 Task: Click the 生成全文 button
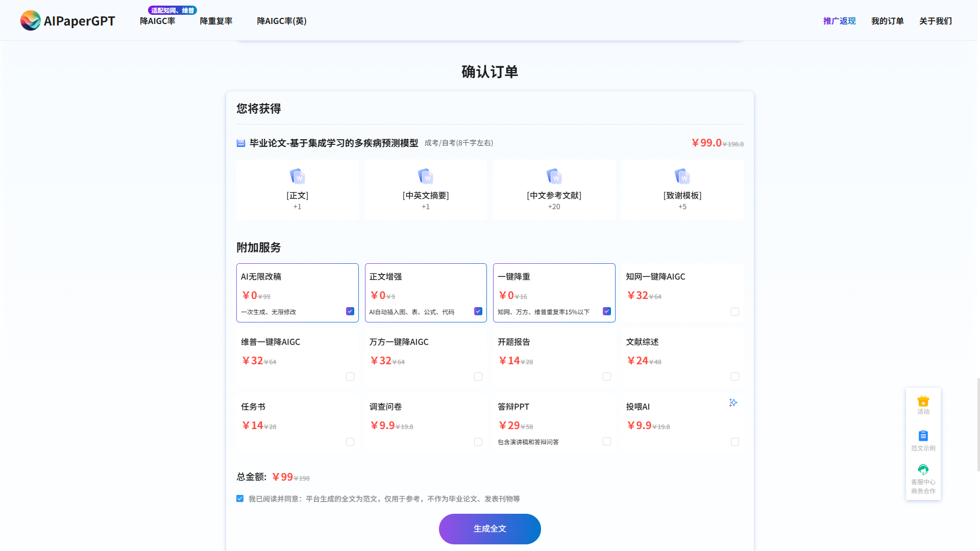[x=489, y=529]
